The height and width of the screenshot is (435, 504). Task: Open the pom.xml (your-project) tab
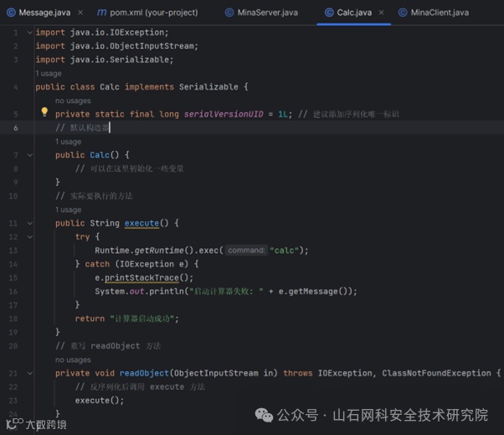coord(154,13)
